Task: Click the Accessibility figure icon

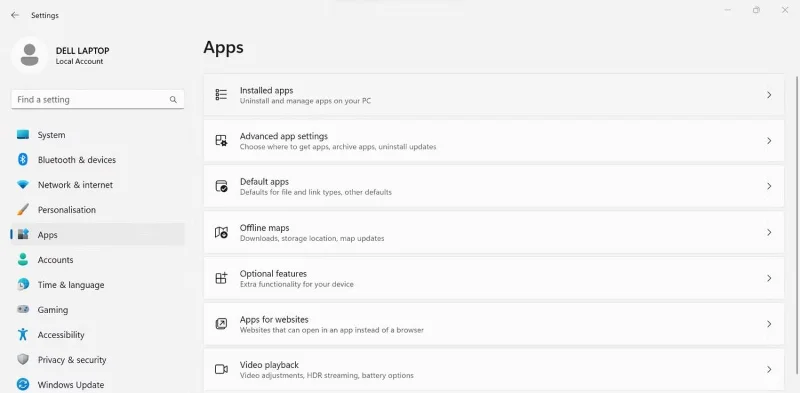Action: tap(23, 334)
